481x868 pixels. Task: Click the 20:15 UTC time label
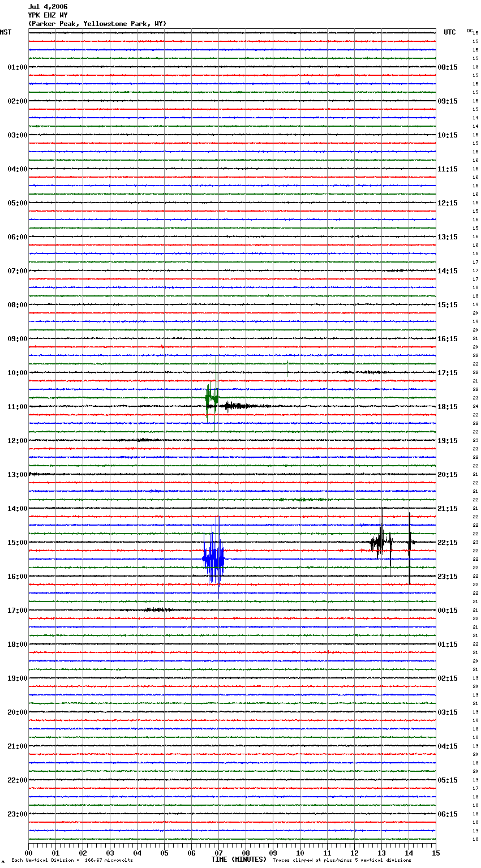pyautogui.click(x=448, y=475)
